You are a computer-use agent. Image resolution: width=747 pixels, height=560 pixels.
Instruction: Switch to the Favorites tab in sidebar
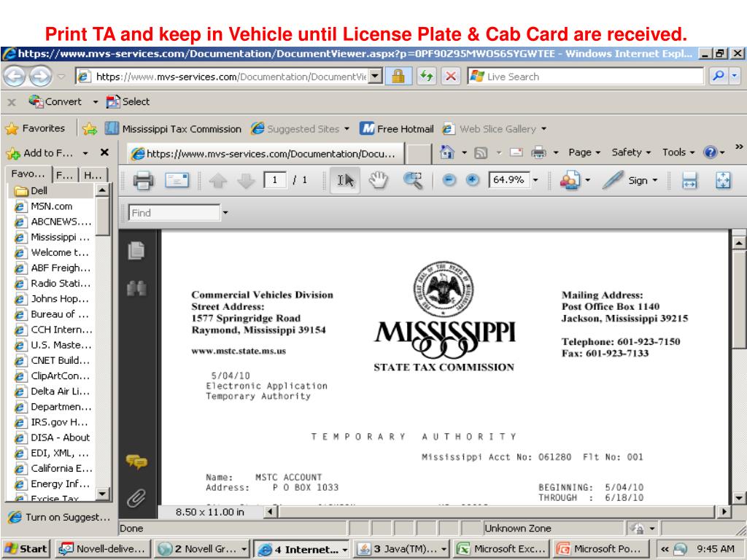28,174
